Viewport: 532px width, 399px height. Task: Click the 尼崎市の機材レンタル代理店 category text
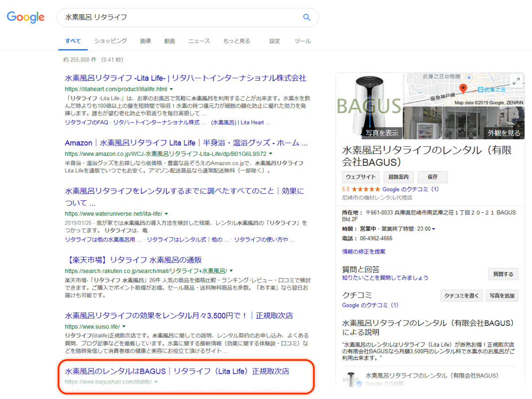[377, 197]
